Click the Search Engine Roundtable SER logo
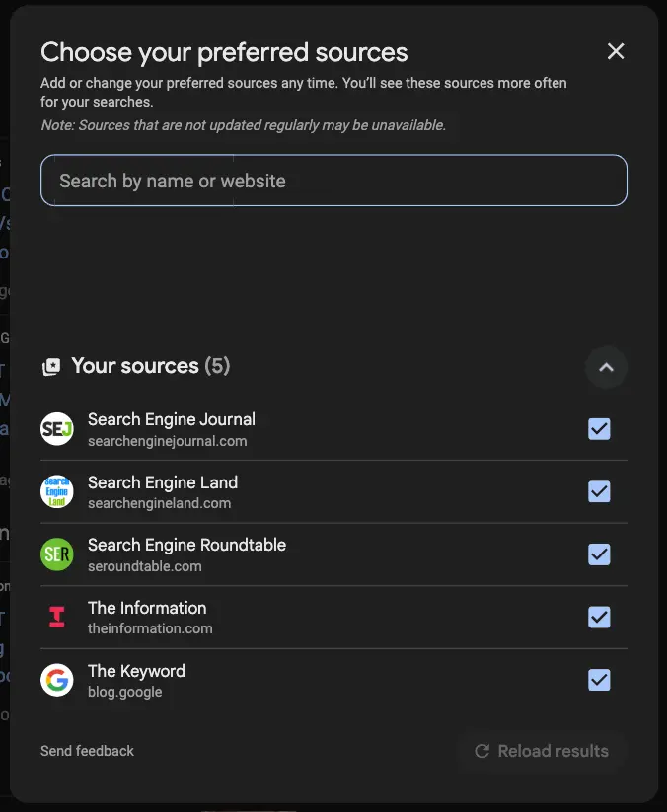Screen dimensions: 667x812 56,554
